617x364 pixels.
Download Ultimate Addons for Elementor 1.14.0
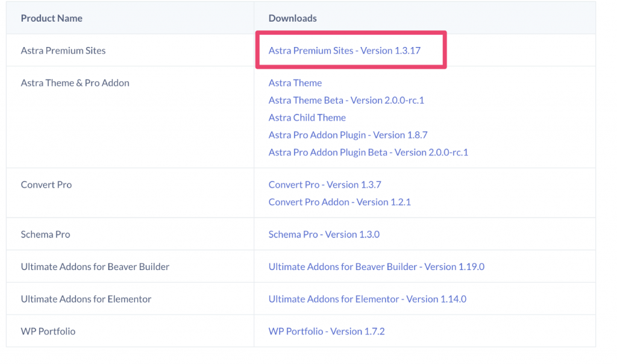(x=367, y=299)
